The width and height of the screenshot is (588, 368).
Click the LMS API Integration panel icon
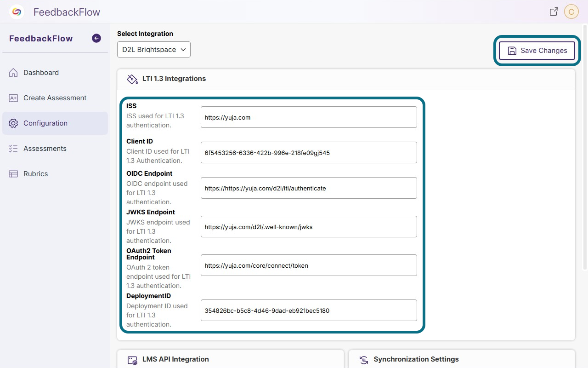pos(132,360)
